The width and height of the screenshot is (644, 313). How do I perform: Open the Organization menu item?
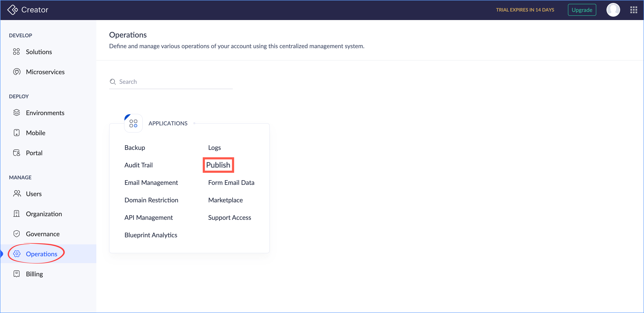(44, 214)
